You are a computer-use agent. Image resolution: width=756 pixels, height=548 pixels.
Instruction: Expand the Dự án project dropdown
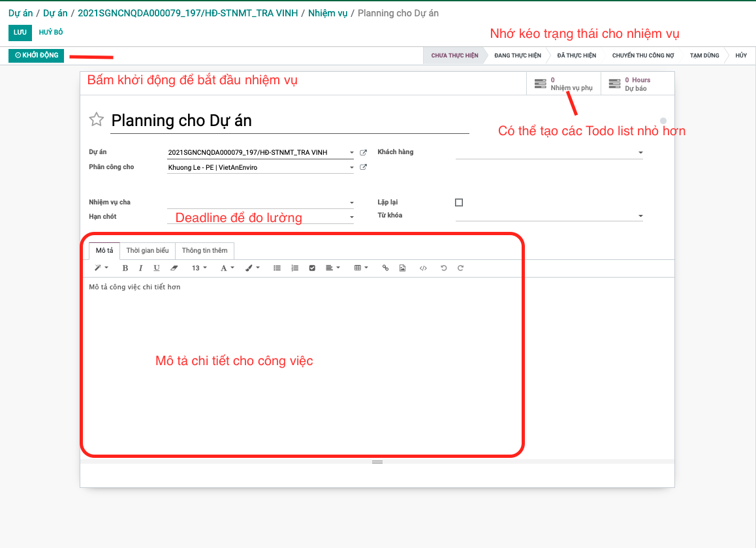(x=351, y=152)
